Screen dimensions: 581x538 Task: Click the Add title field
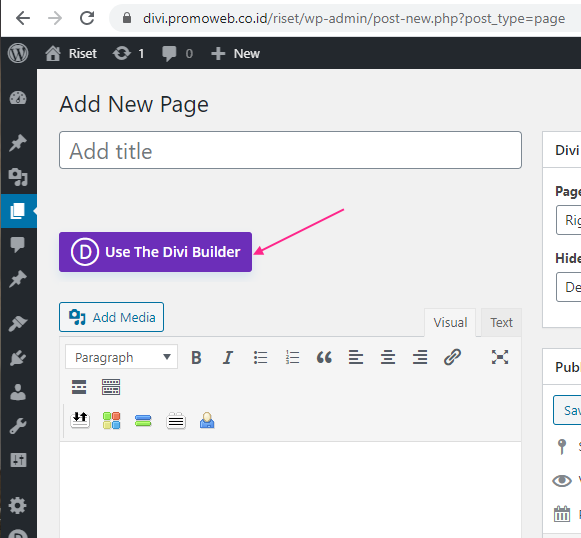coord(290,150)
